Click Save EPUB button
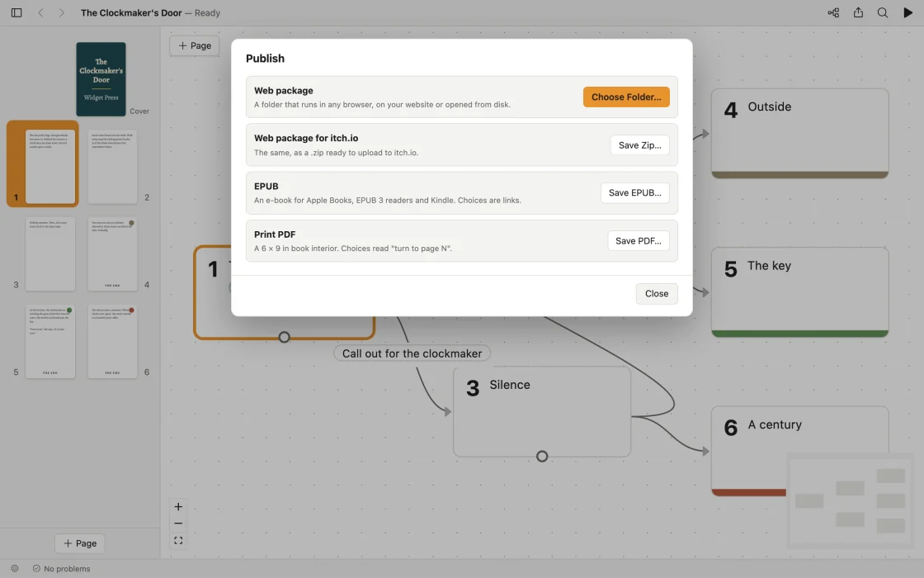This screenshot has height=578, width=924. 634,193
